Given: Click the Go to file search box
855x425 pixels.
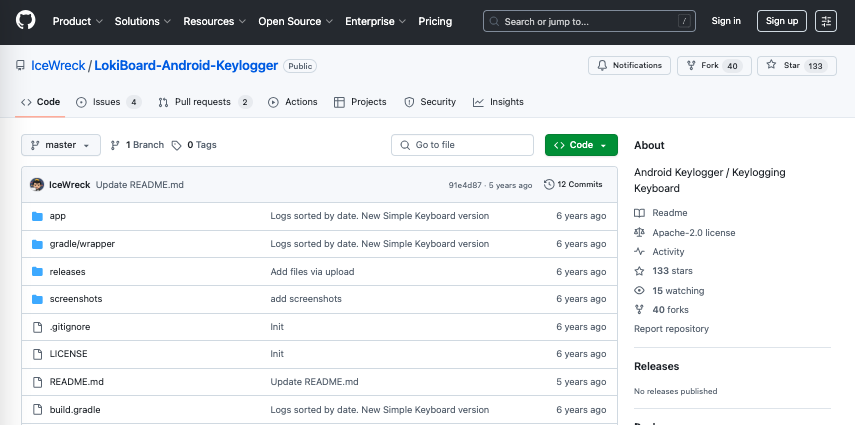Looking at the screenshot, I should click(x=462, y=145).
